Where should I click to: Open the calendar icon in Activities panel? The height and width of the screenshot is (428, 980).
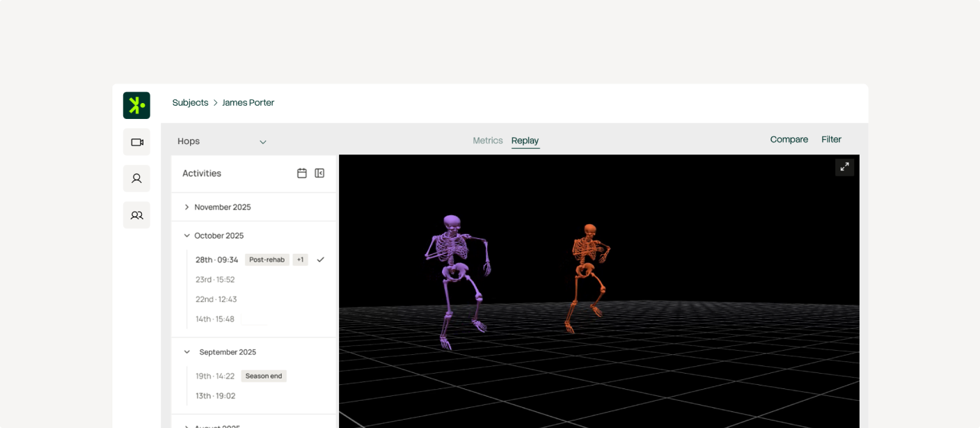point(302,173)
